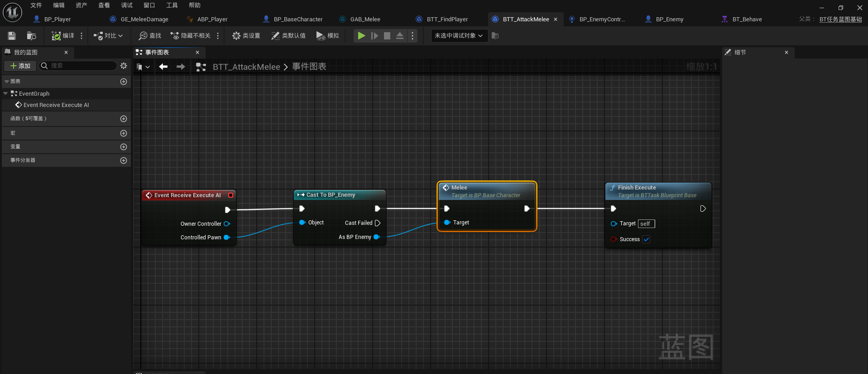Open the 未选中调试对象 debug object dropdown
868x374 pixels.
click(459, 36)
